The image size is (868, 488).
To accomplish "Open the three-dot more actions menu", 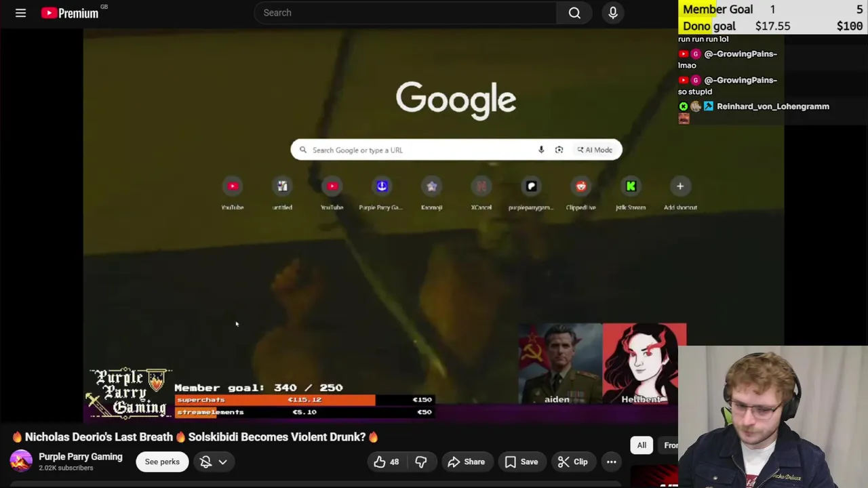I will (x=611, y=462).
